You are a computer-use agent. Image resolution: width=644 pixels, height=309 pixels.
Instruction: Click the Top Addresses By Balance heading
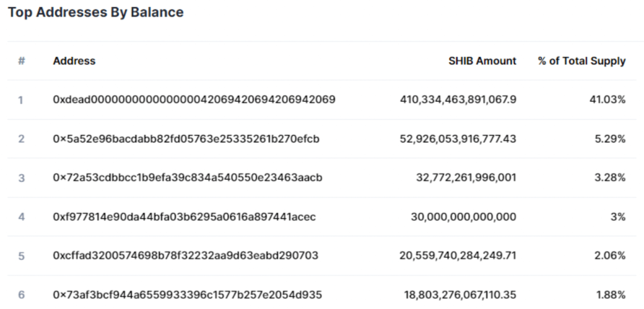pyautogui.click(x=96, y=13)
